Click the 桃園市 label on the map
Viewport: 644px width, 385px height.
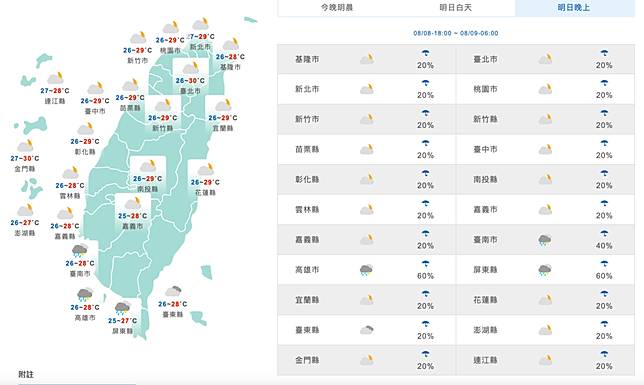click(170, 51)
